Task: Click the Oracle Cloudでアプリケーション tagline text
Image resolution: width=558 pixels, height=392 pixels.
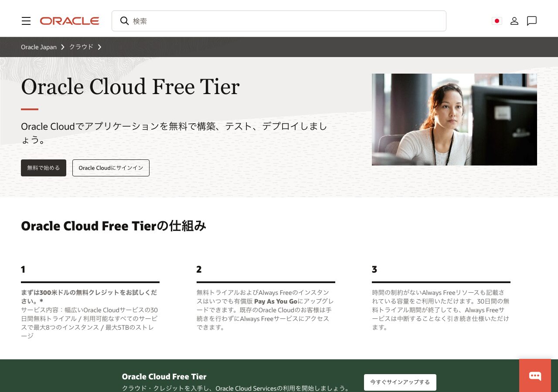Action: tap(174, 133)
